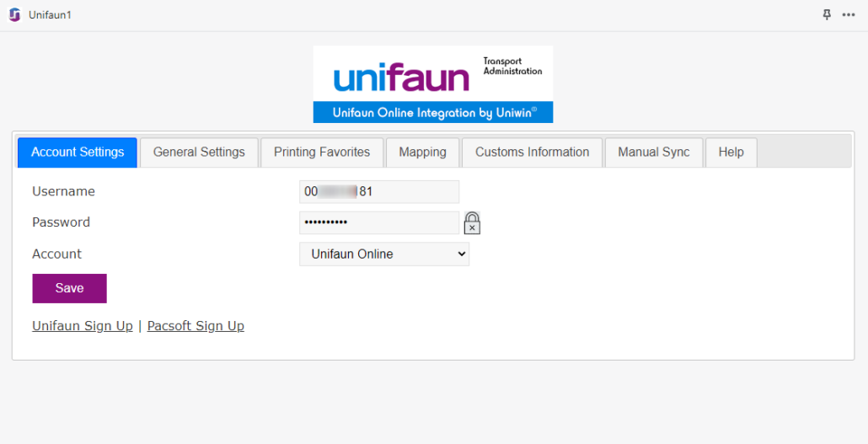The width and height of the screenshot is (868, 444).
Task: Focus the Password input field
Action: 379,222
